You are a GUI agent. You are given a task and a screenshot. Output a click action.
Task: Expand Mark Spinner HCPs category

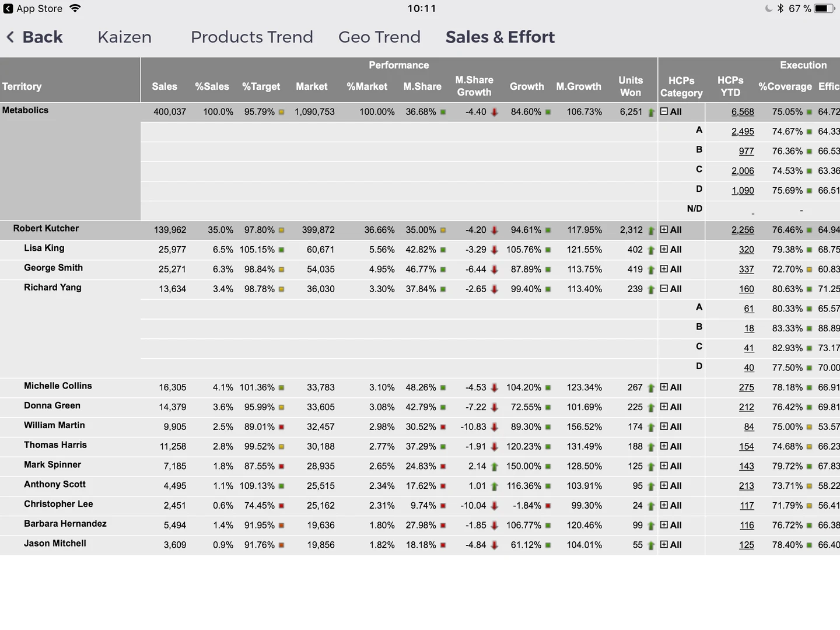pyautogui.click(x=664, y=466)
